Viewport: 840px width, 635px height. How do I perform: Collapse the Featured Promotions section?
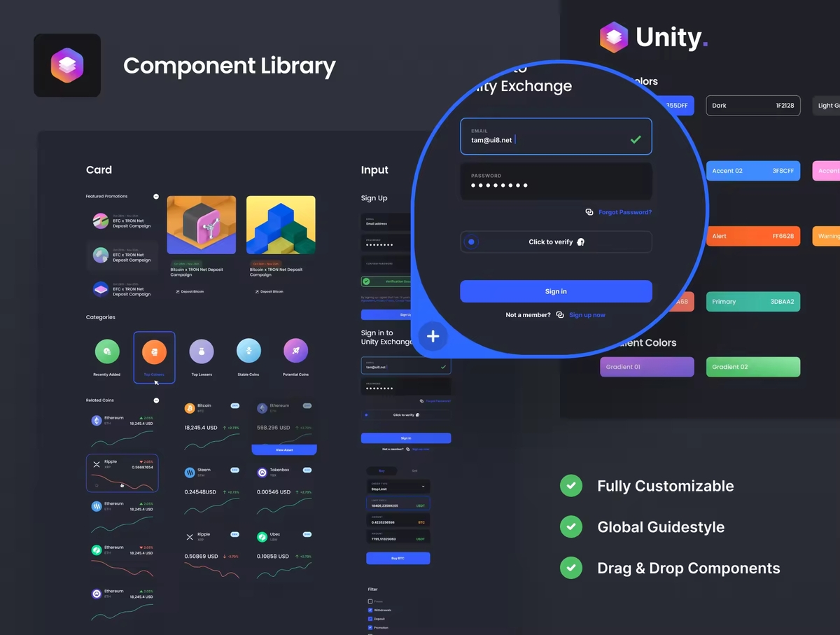coord(156,197)
